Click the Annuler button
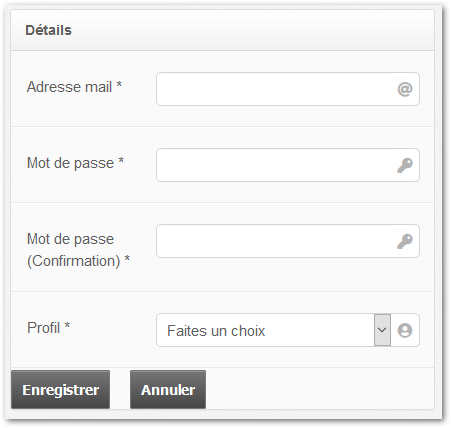This screenshot has height=428, width=451. click(168, 389)
